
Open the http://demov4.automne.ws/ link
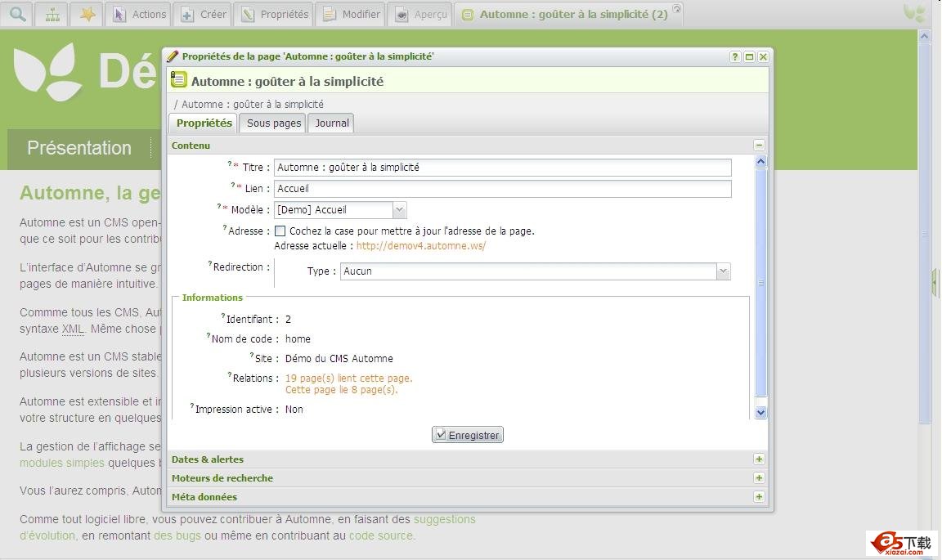pyautogui.click(x=420, y=246)
